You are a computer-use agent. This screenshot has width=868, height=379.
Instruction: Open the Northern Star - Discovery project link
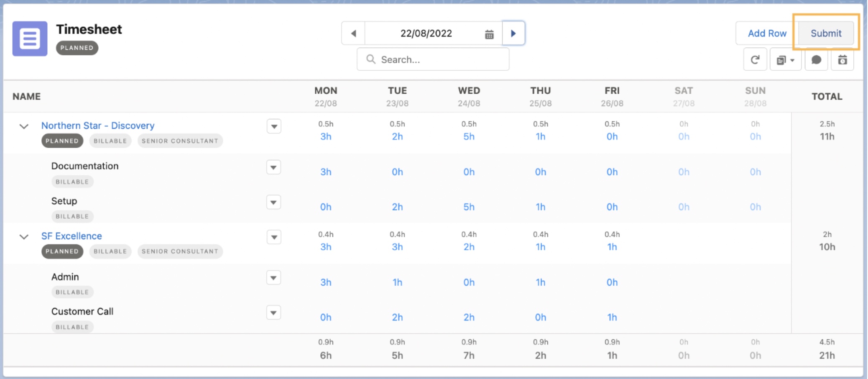(98, 125)
